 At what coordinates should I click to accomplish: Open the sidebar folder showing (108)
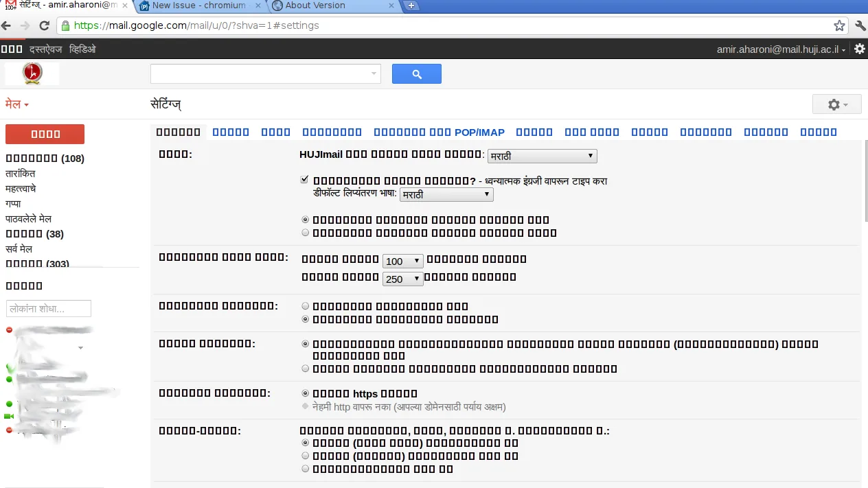45,159
